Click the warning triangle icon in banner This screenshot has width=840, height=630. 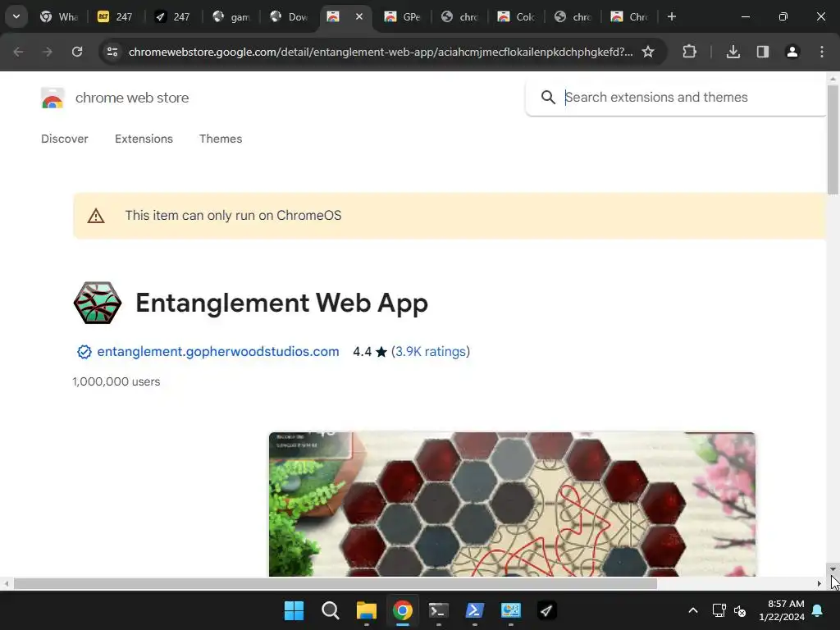[96, 216]
